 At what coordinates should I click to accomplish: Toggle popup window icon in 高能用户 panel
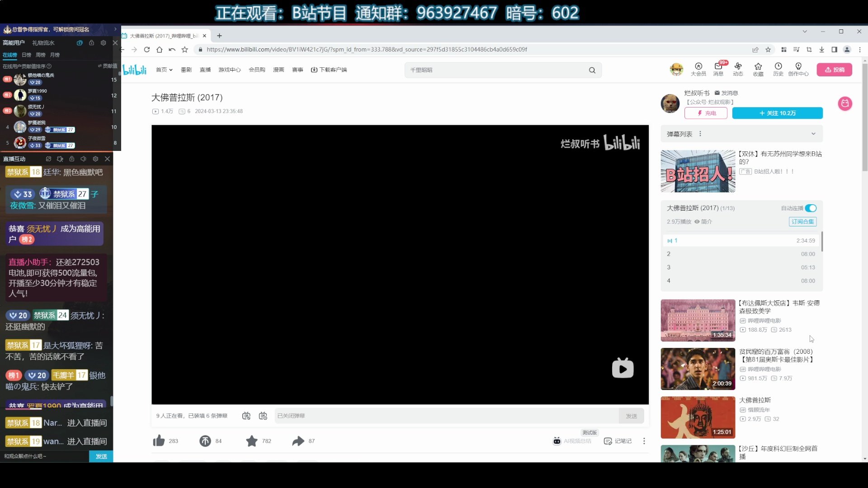point(80,42)
